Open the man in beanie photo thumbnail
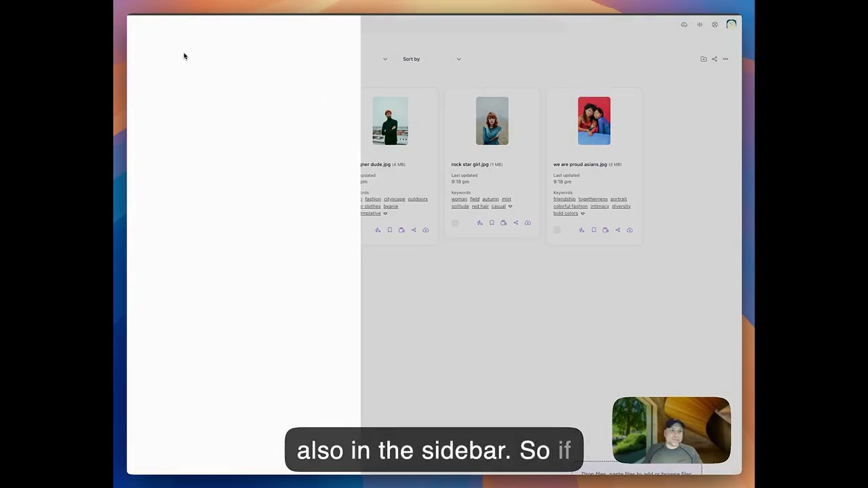868x488 pixels. [x=390, y=121]
